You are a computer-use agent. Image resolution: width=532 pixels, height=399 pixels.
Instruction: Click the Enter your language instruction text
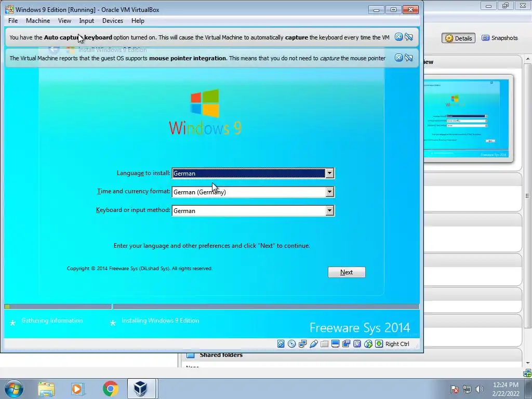point(212,246)
